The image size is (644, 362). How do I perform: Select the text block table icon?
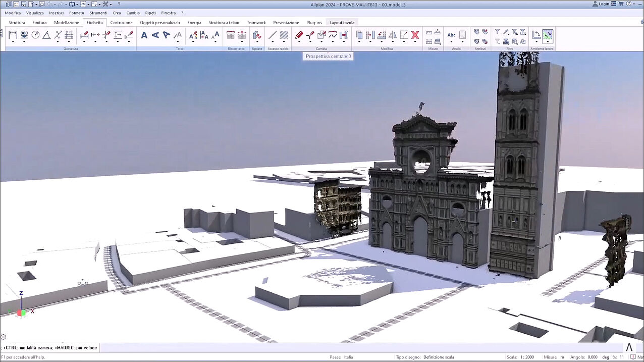pyautogui.click(x=231, y=35)
